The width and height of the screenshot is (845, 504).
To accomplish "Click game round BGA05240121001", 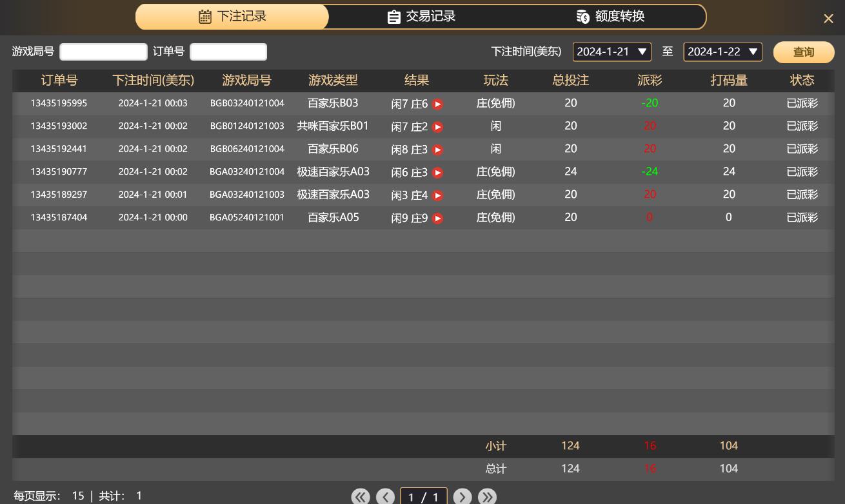I will point(247,217).
